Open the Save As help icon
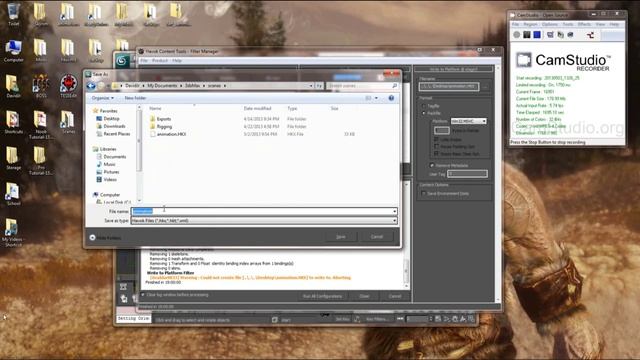This screenshot has width=640, height=360. pyautogui.click(x=391, y=98)
